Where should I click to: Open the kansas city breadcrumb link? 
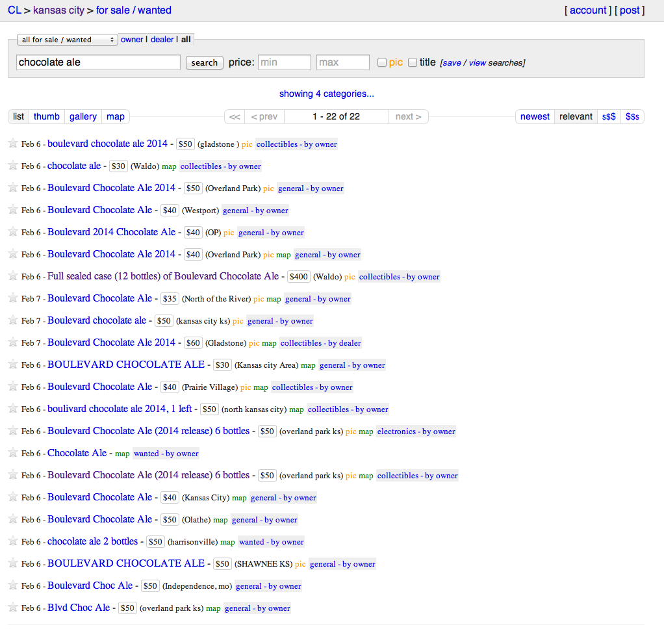(59, 10)
